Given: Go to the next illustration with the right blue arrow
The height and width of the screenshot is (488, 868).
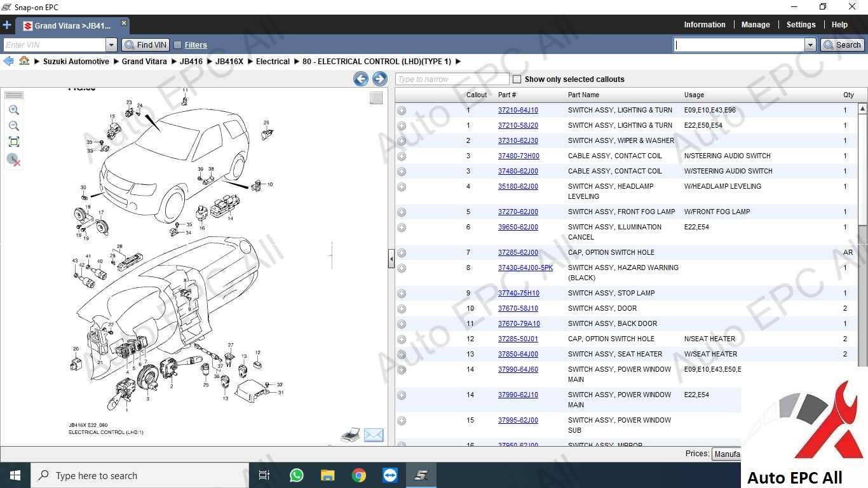Looking at the screenshot, I should (x=380, y=79).
